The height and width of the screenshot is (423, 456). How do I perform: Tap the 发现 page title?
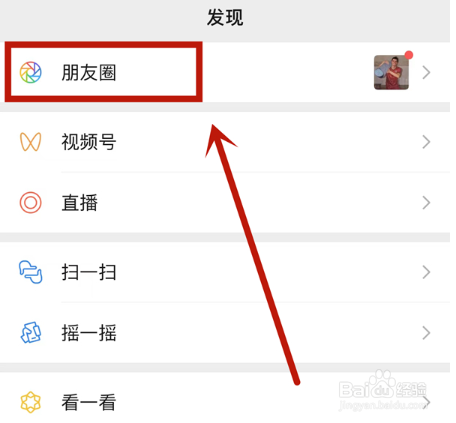[x=225, y=17]
